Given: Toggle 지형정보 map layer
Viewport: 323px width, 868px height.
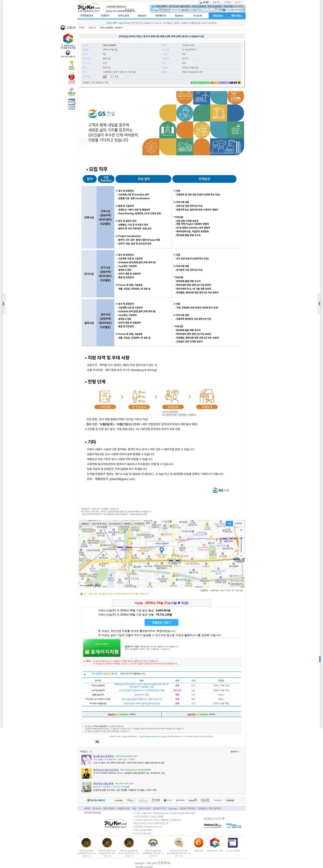Looking at the screenshot, I should 127,524.
